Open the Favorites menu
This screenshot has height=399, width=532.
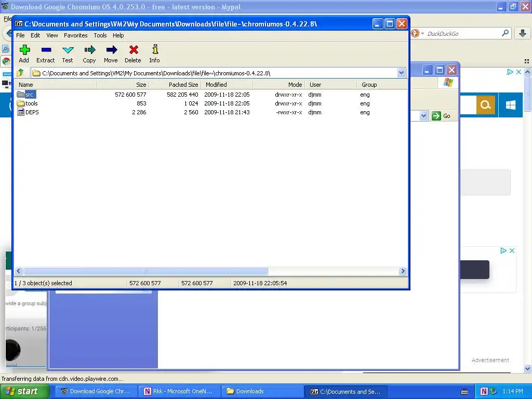[x=76, y=35]
